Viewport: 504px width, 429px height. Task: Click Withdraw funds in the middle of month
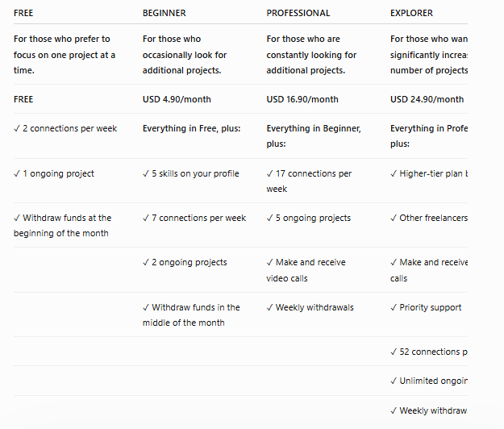point(191,315)
